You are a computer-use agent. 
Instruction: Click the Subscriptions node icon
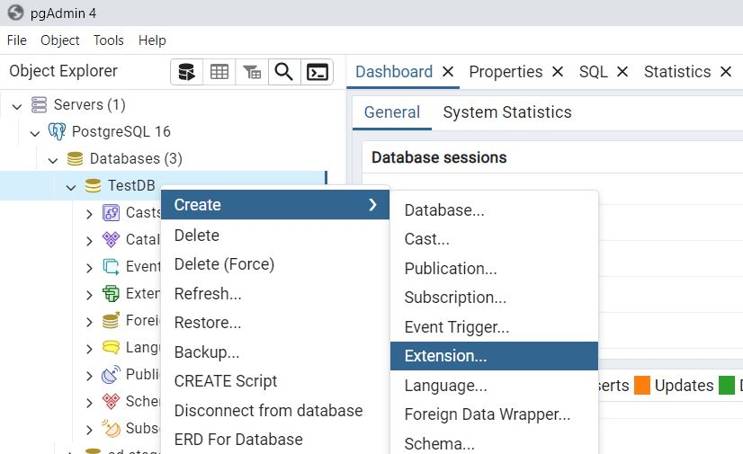tap(111, 429)
